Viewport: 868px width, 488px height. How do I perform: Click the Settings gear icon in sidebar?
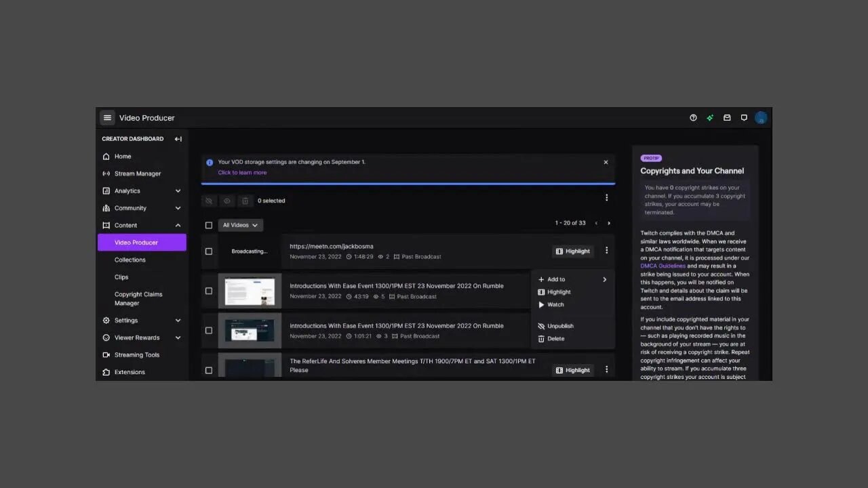point(106,321)
